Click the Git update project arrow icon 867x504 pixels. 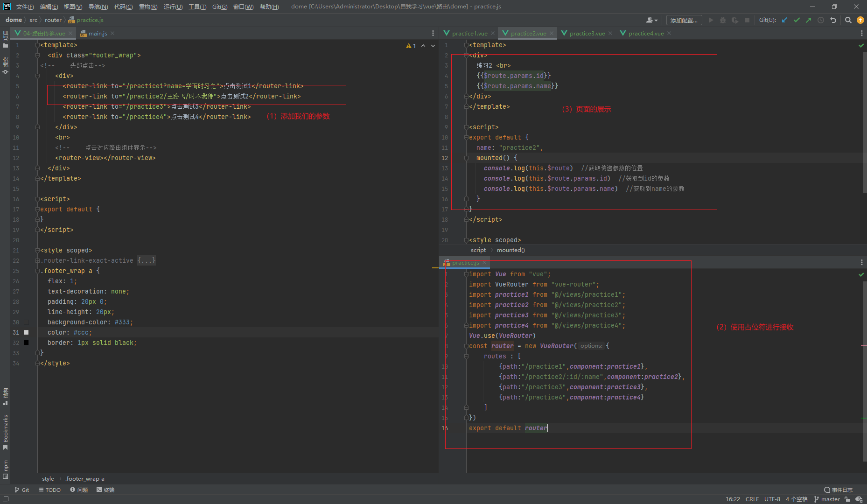pyautogui.click(x=784, y=20)
